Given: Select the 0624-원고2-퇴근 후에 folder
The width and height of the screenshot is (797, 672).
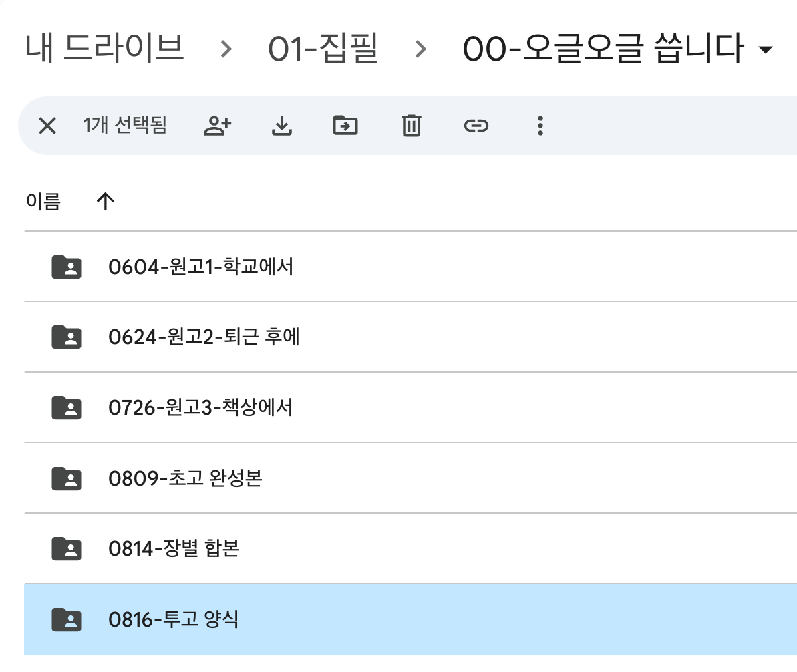Looking at the screenshot, I should [411, 337].
